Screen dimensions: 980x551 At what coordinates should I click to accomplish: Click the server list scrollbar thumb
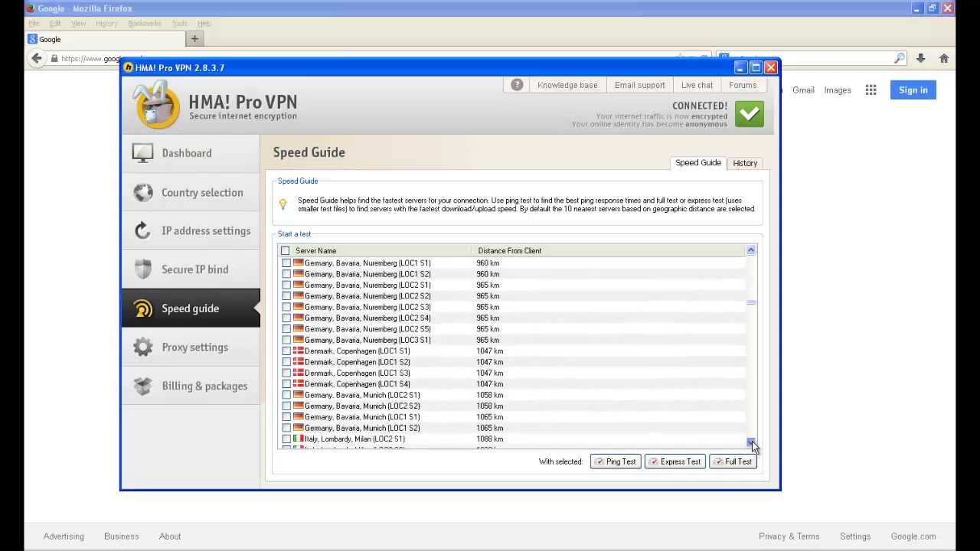(751, 302)
